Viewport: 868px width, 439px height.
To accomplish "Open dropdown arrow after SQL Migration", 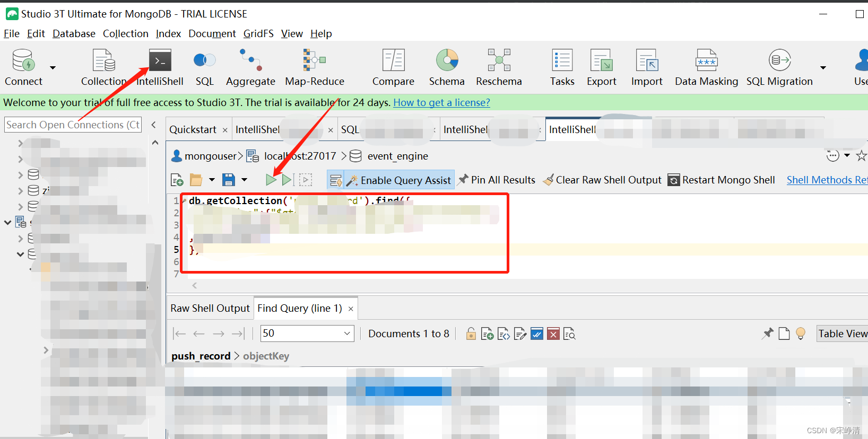I will (x=823, y=67).
